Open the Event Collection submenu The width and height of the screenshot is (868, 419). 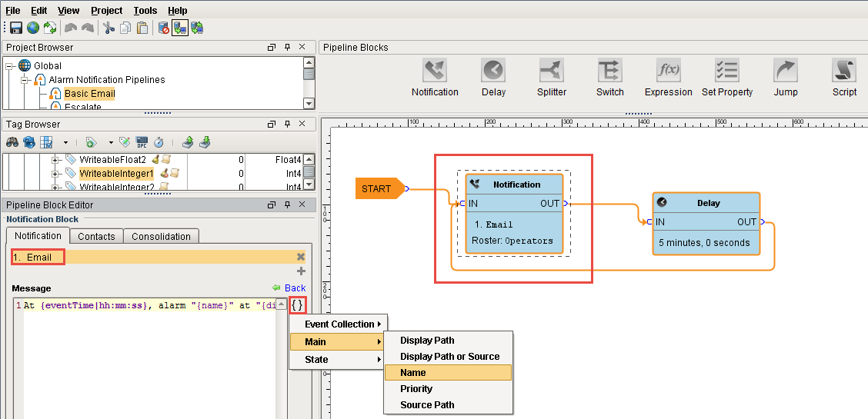339,324
